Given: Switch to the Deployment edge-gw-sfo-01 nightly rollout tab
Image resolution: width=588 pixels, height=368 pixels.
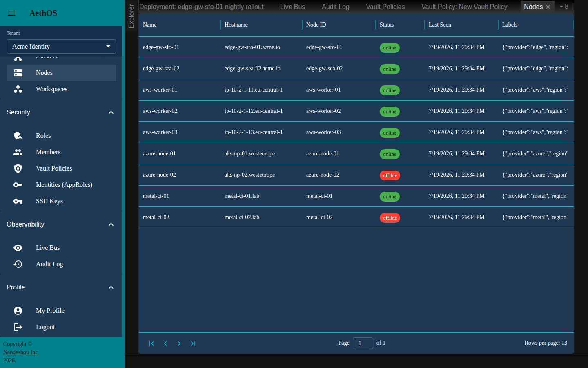Looking at the screenshot, I should pos(201,7).
